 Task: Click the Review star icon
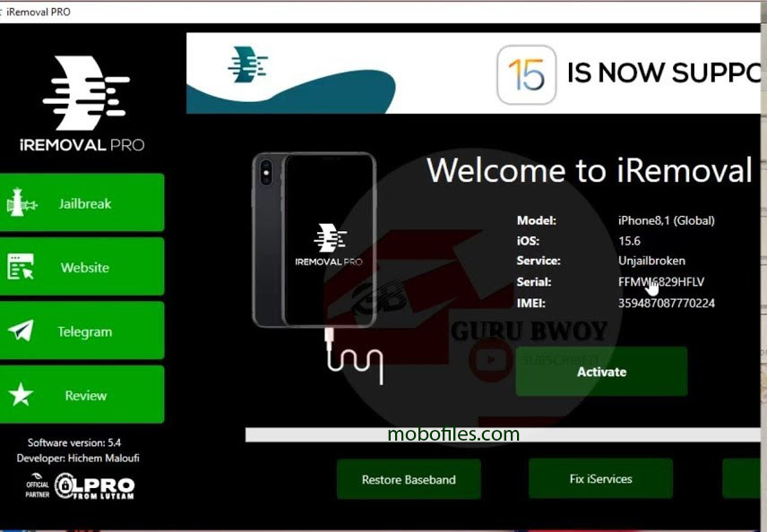pos(21,395)
